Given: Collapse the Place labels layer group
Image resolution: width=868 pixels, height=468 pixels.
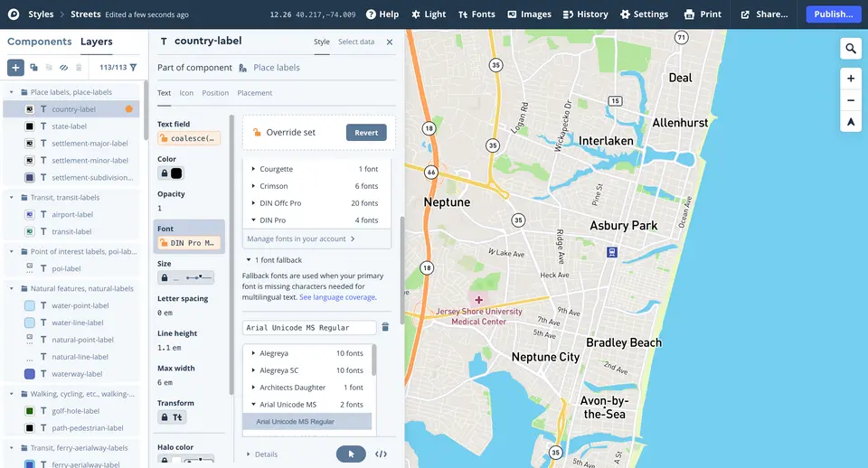Looking at the screenshot, I should pyautogui.click(x=12, y=92).
